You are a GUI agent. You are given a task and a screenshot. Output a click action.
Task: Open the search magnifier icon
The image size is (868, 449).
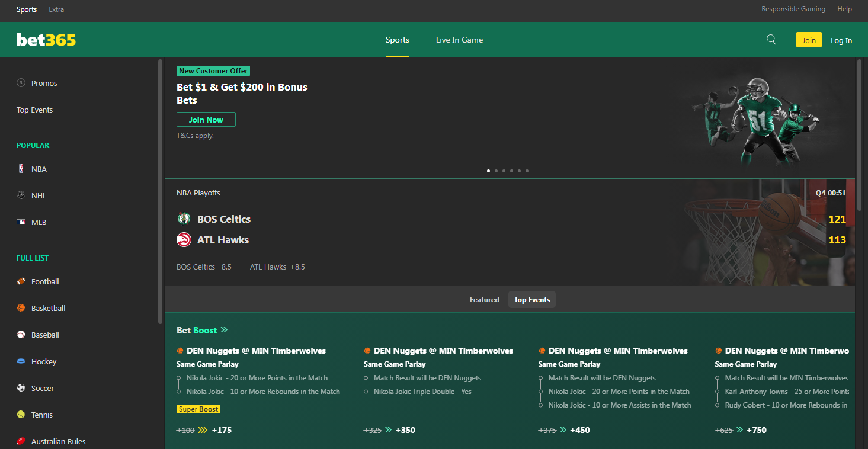click(771, 40)
